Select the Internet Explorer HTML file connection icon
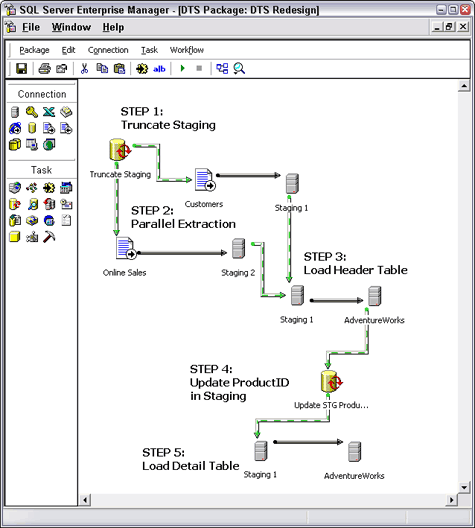Image resolution: width=475 pixels, height=528 pixels. (15, 128)
